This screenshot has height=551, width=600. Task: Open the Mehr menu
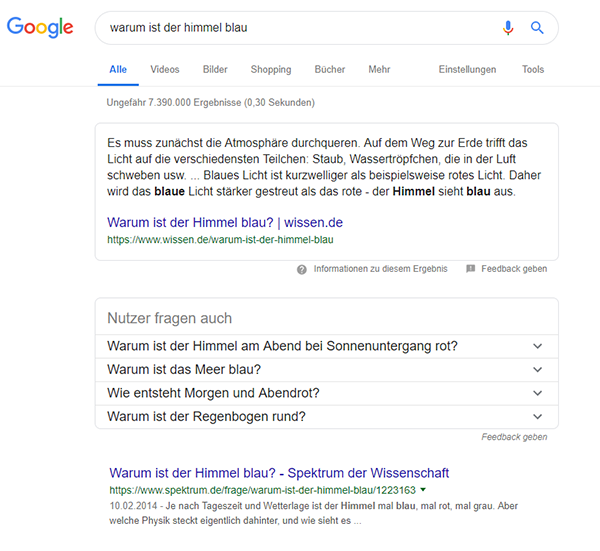coord(379,69)
